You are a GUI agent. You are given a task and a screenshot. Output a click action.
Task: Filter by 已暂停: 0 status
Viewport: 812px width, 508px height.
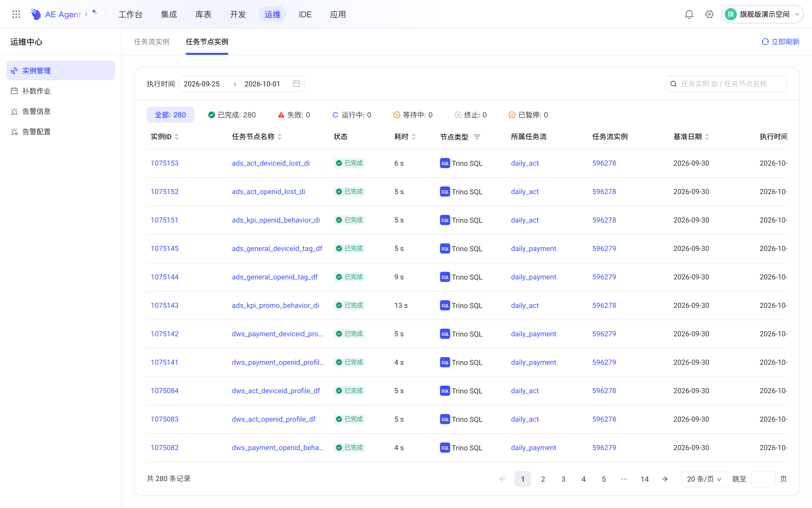click(529, 115)
